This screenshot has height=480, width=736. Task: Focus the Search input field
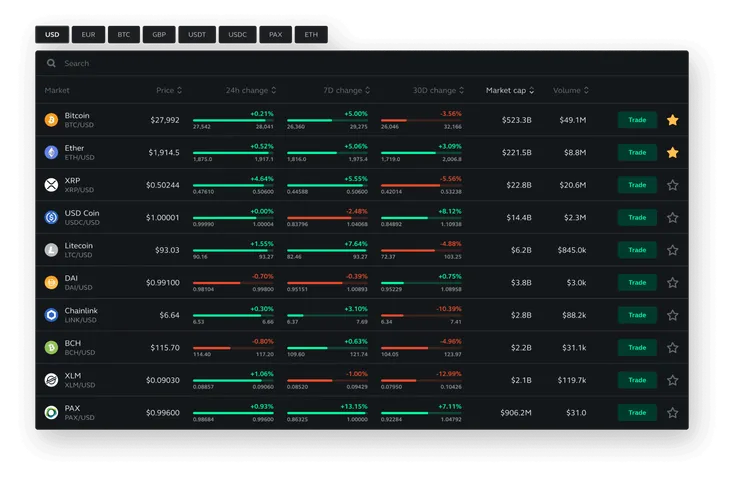pos(360,63)
